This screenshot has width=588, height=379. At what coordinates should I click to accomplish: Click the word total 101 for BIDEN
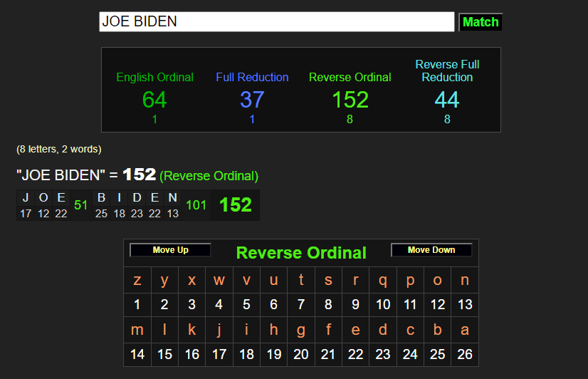(196, 205)
